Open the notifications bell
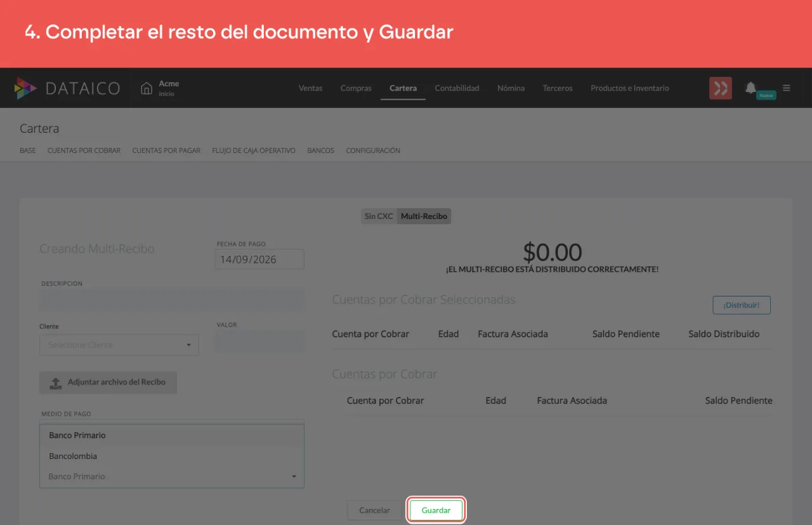The height and width of the screenshot is (525, 812). [x=750, y=88]
